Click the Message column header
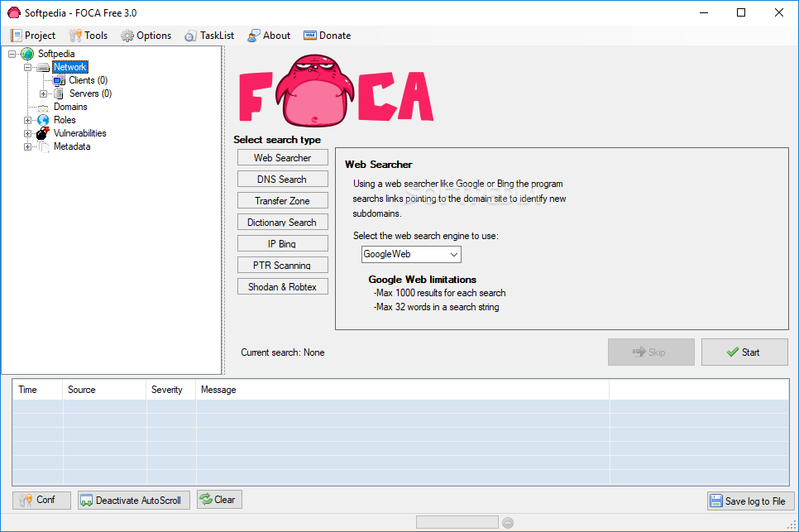Screen dimensions: 799x532 click(x=403, y=390)
